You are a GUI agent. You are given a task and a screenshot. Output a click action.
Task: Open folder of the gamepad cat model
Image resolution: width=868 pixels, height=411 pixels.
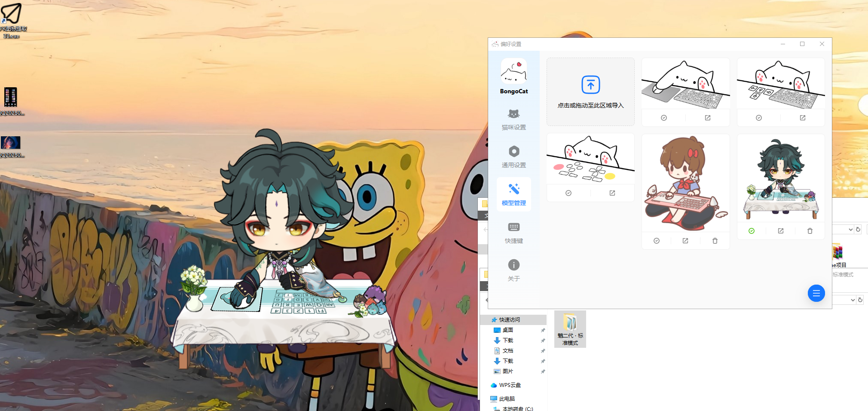pos(612,193)
